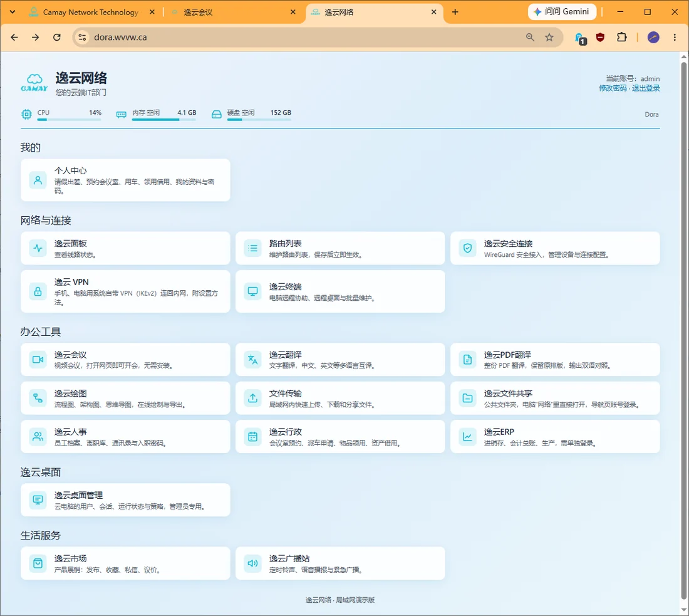This screenshot has height=616, width=689.
Task: Reload the page with the refresh icon
Action: pyautogui.click(x=56, y=38)
